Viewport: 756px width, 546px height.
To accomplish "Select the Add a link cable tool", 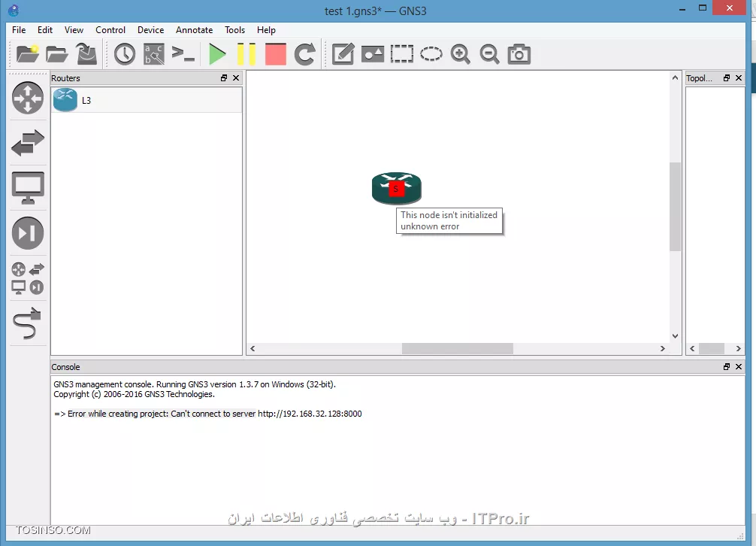I will [28, 323].
